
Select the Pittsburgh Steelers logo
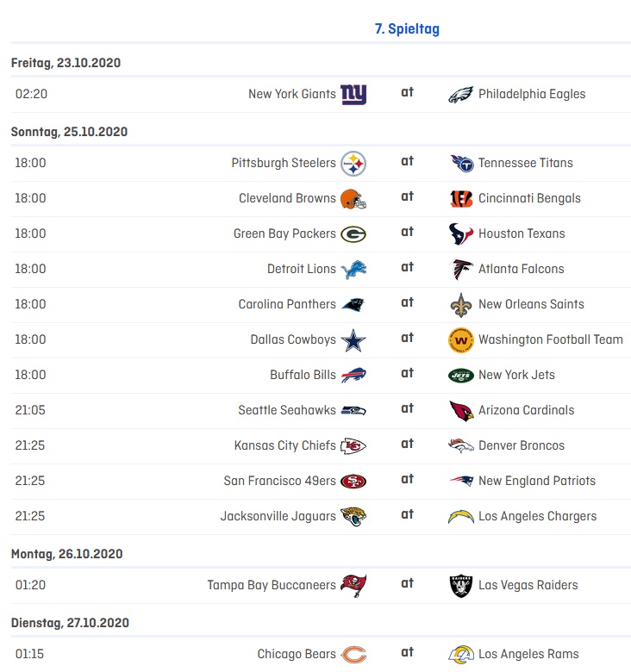tap(353, 164)
